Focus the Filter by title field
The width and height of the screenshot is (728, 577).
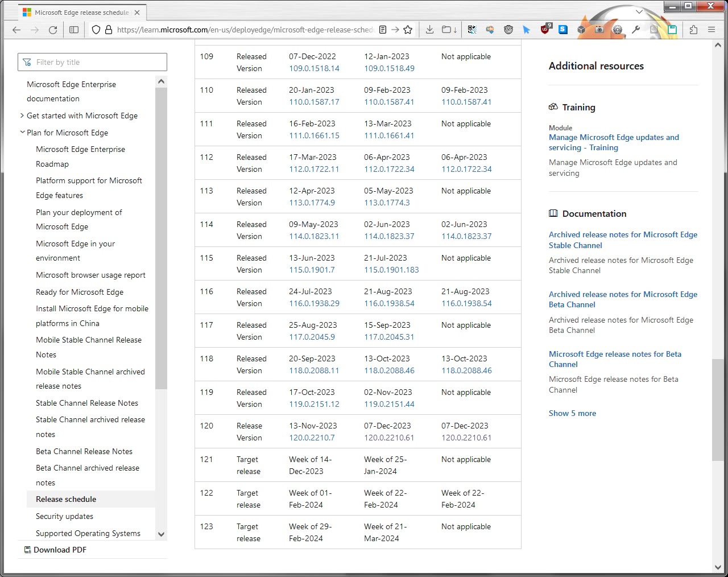point(92,62)
